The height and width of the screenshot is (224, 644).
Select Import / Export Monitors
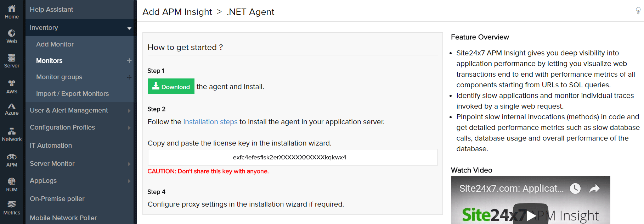tap(72, 93)
